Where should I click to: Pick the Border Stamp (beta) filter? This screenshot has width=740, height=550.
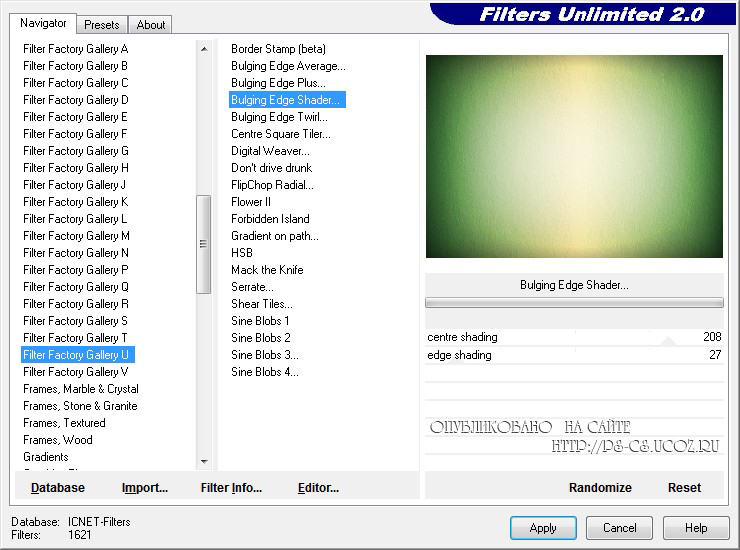278,49
